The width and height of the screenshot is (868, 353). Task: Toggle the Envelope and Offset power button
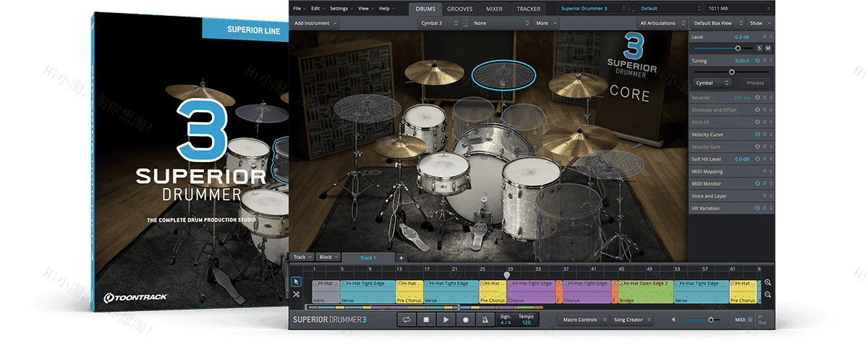(757, 110)
